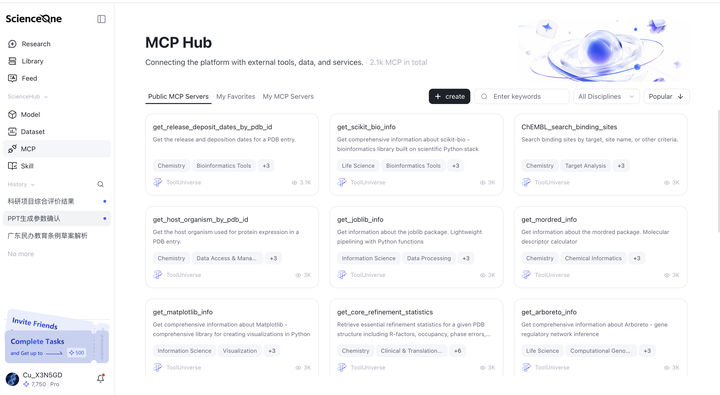Switch to My MCP Servers tab
Image resolution: width=720 pixels, height=395 pixels.
[x=288, y=96]
